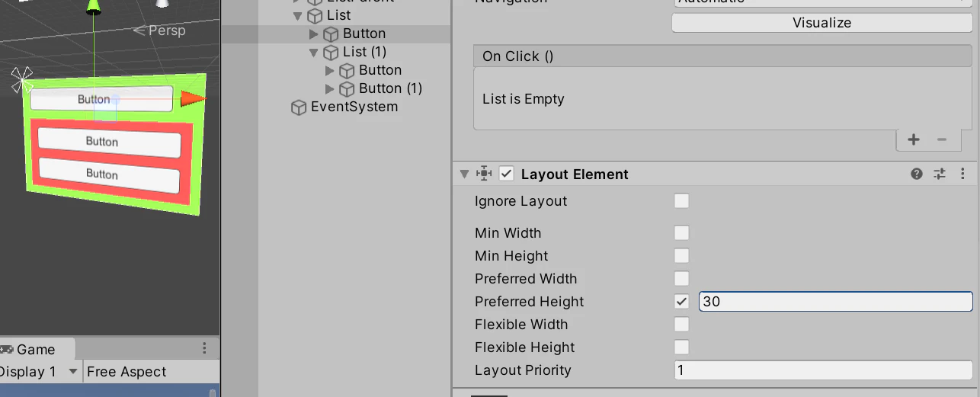Viewport: 980px width, 397px height.
Task: Enable the Ignore Layout checkbox
Action: click(x=681, y=201)
